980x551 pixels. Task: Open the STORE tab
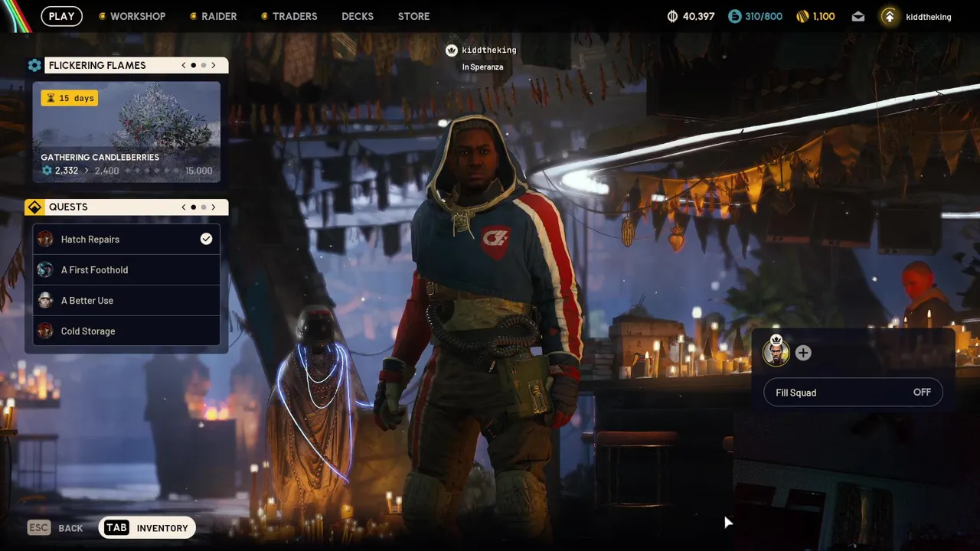pos(413,16)
